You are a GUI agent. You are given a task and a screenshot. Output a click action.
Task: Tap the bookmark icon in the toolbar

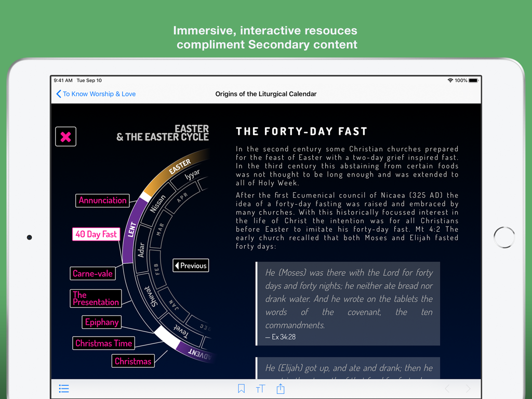(241, 388)
